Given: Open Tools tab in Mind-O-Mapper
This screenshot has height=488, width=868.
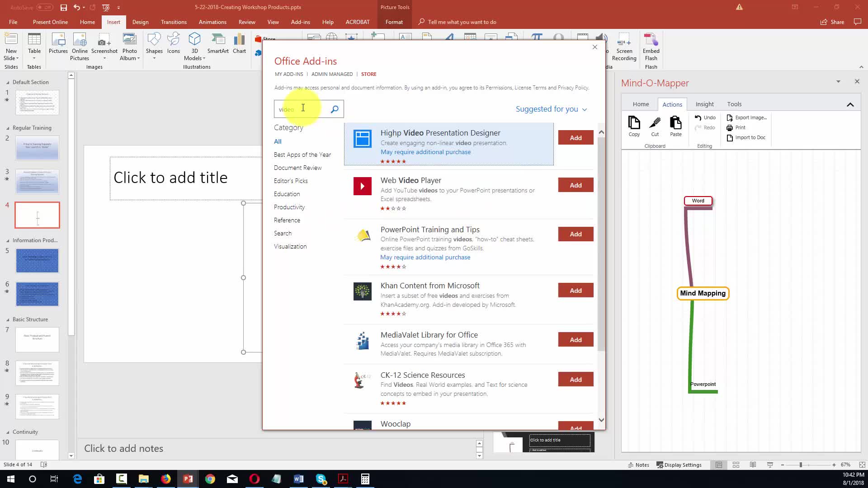Looking at the screenshot, I should coord(734,104).
